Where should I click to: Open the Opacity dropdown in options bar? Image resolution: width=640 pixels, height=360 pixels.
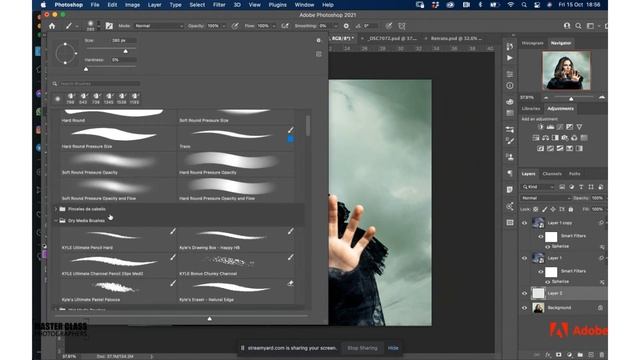tap(224, 26)
